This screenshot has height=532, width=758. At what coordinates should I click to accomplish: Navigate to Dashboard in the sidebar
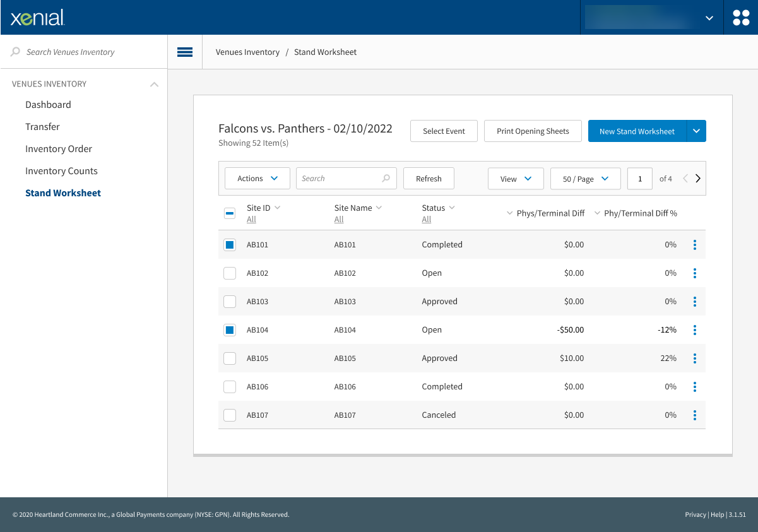[48, 105]
